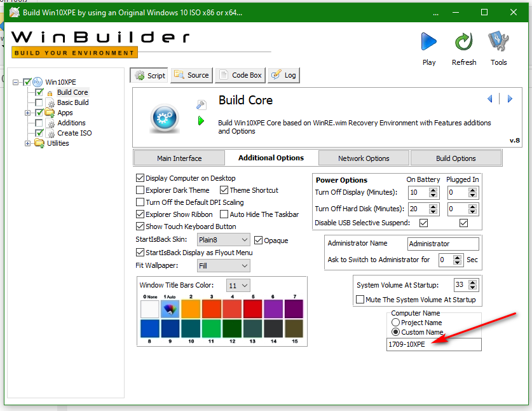This screenshot has height=411, width=532.
Task: Select Build Core in the tree
Action: click(72, 92)
